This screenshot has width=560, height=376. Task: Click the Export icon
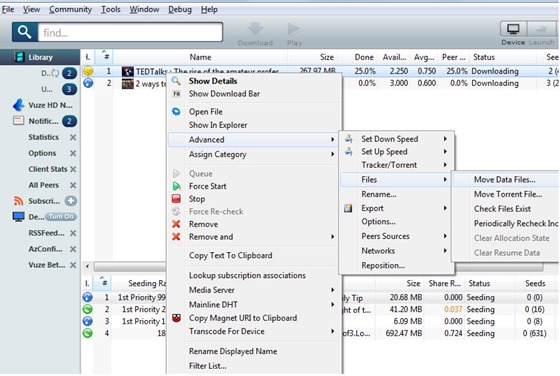[349, 208]
